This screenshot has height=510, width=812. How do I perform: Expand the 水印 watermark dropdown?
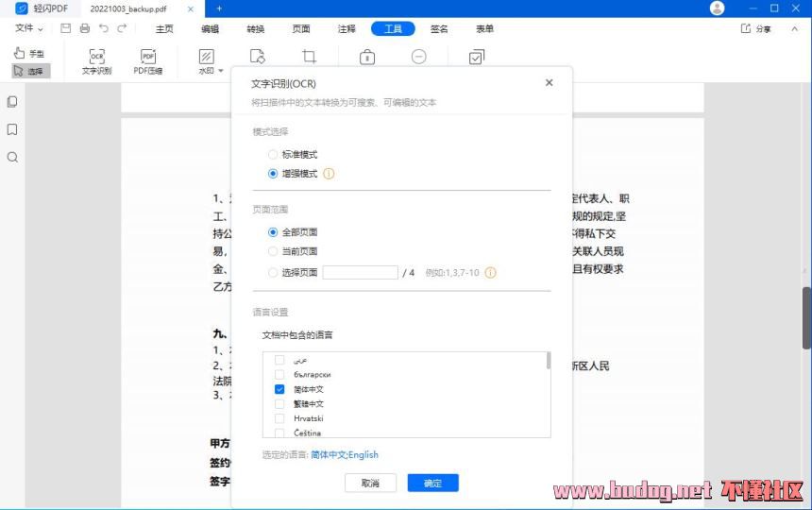[221, 71]
